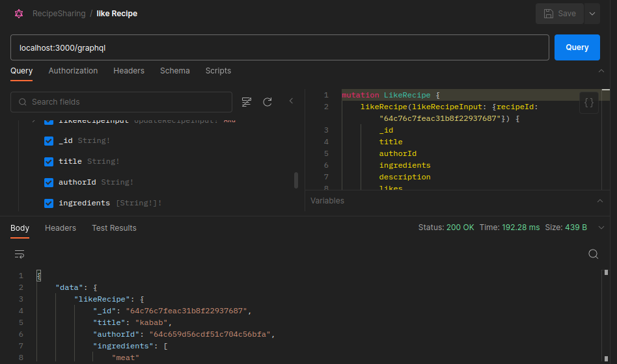The image size is (617, 364).
Task: Expand the Variables panel chevron
Action: click(599, 201)
